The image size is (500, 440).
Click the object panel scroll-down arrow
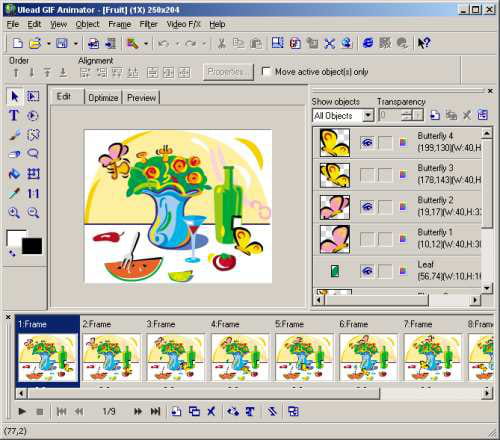pyautogui.click(x=487, y=287)
